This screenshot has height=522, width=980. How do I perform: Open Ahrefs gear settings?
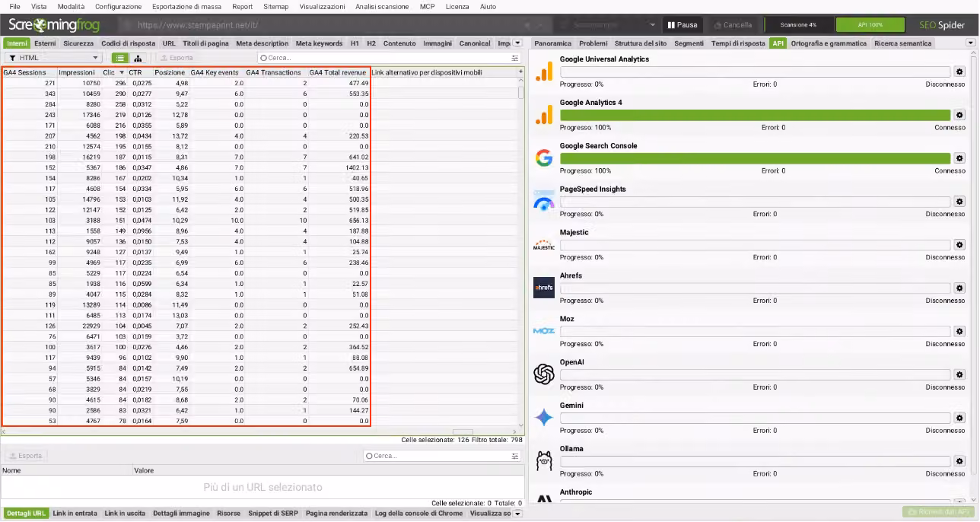[x=959, y=288]
